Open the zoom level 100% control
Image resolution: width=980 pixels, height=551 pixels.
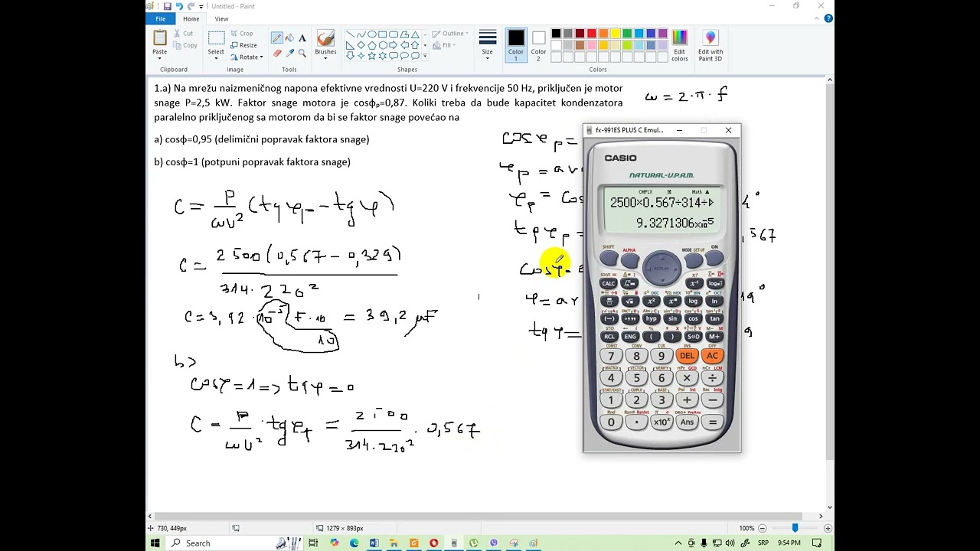746,528
